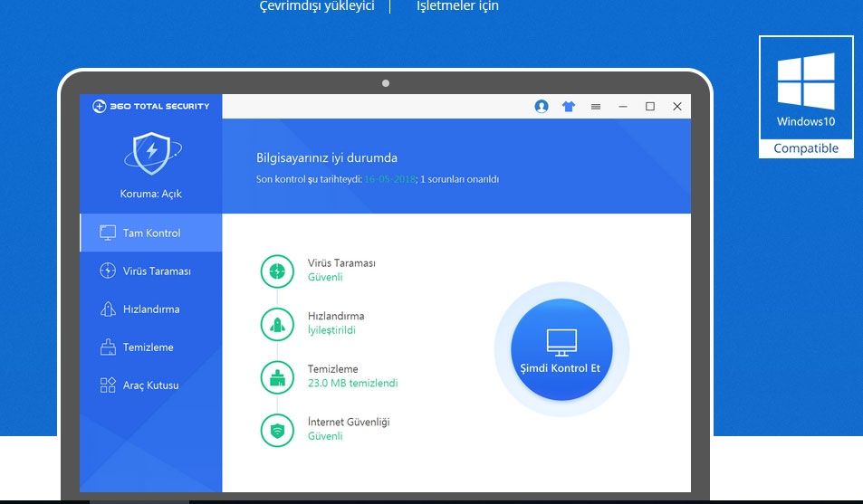Click the sidebar virus scan icon
Viewport: 863px width, 504px height.
(108, 271)
